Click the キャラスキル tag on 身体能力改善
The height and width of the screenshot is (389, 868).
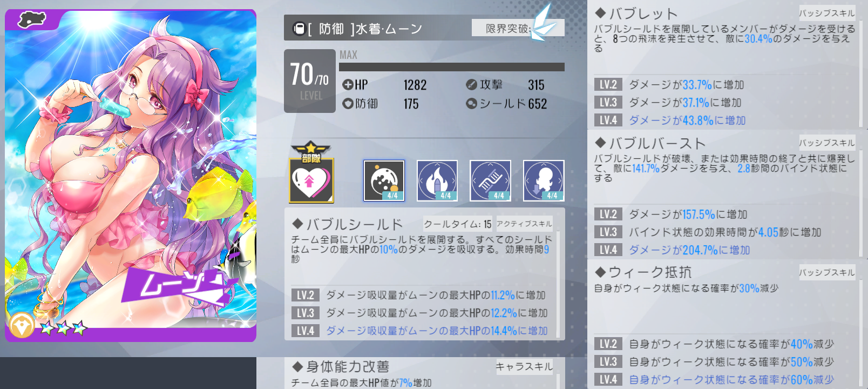(x=524, y=367)
